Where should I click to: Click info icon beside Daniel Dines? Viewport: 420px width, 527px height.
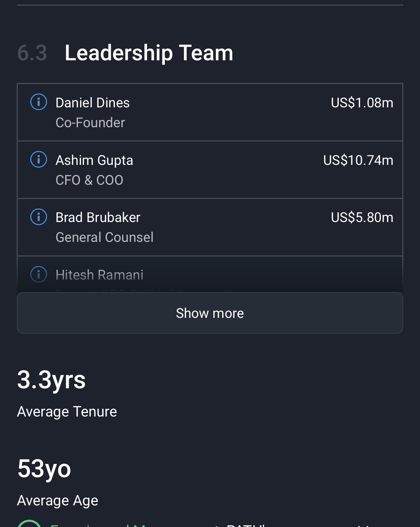[39, 102]
